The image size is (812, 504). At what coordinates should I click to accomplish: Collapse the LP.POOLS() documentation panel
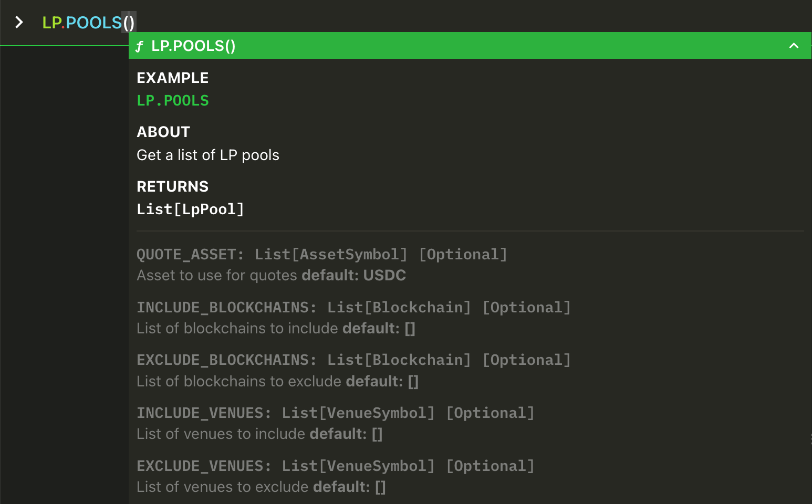coord(794,46)
